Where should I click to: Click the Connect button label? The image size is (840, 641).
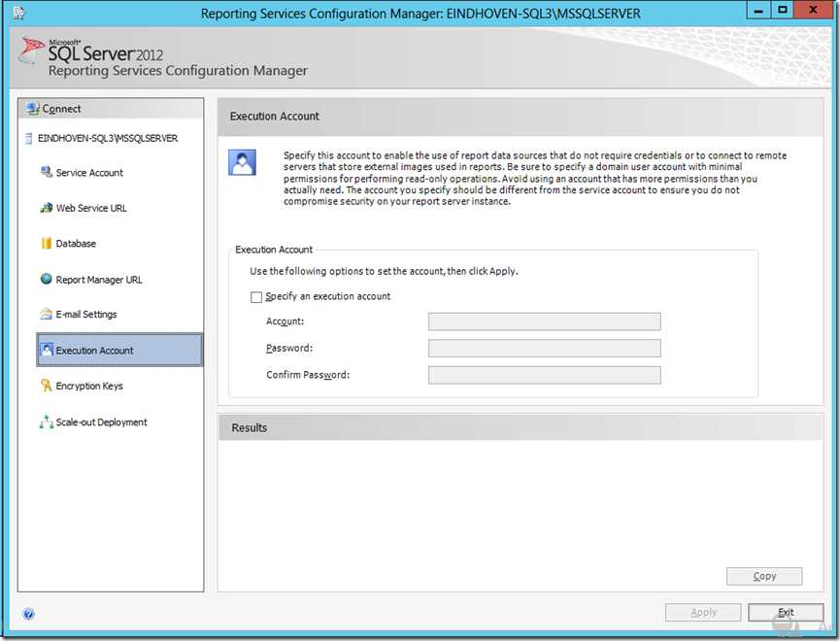(61, 109)
